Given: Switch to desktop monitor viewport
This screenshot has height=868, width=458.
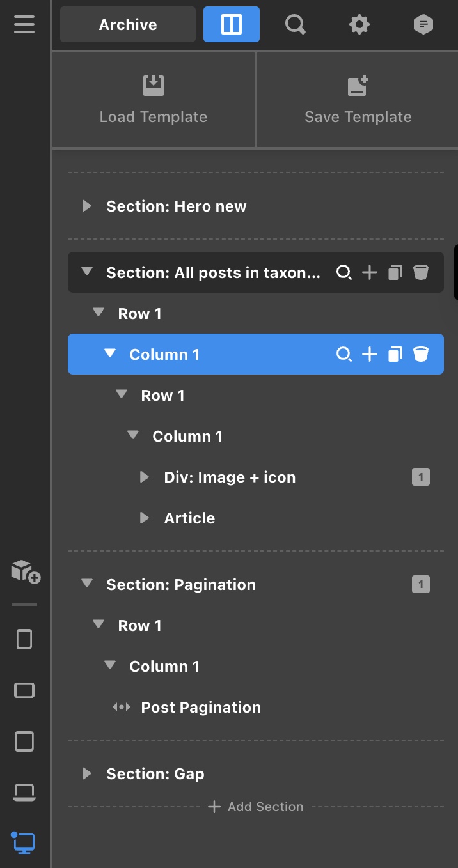Looking at the screenshot, I should click(24, 842).
